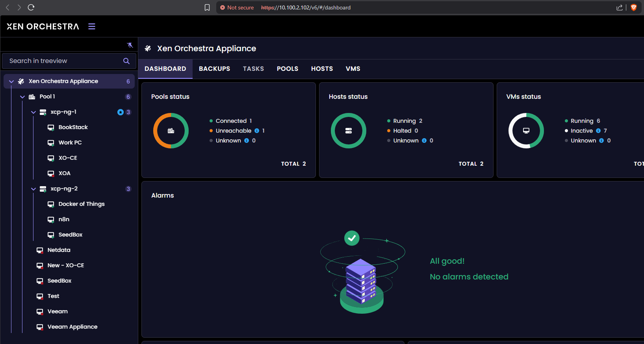644x344 pixels.
Task: Click the info icon next to Unreachable
Action: 257,131
